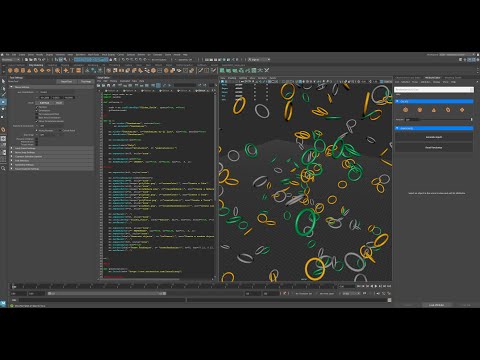Viewport: 480px width, 360px height.
Task: Expand the Common Selection Options section
Action: (x=52, y=156)
